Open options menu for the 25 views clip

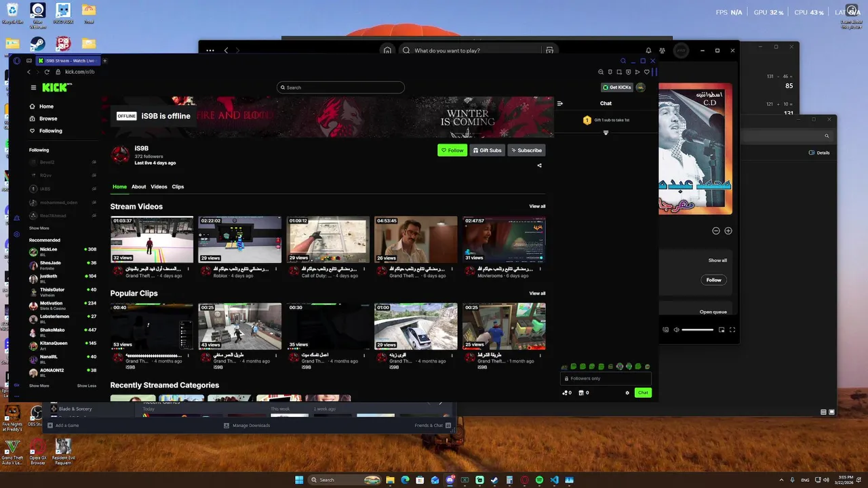(x=540, y=355)
